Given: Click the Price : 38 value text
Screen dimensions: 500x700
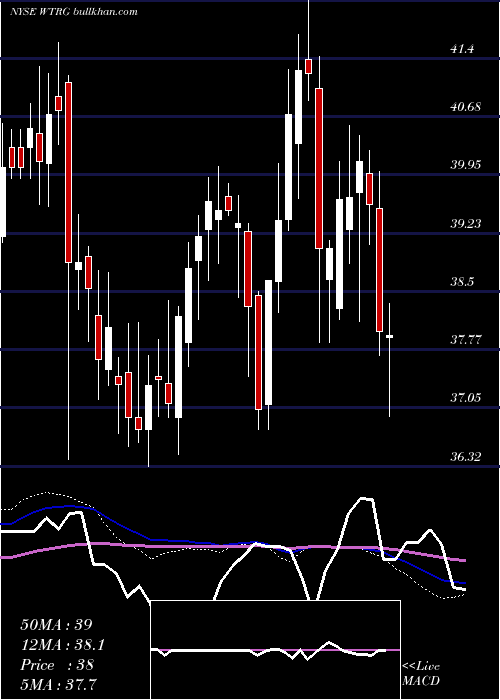Looking at the screenshot, I should 57,665.
